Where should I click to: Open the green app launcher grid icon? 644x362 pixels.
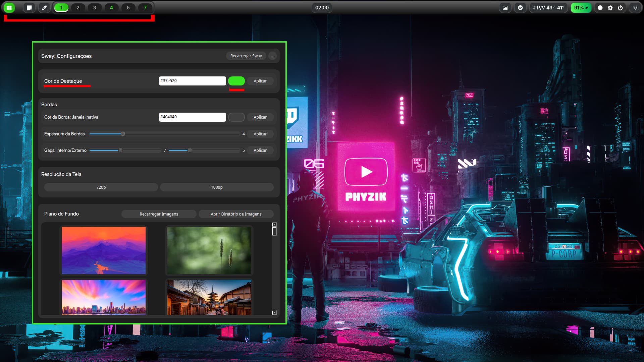(x=9, y=8)
